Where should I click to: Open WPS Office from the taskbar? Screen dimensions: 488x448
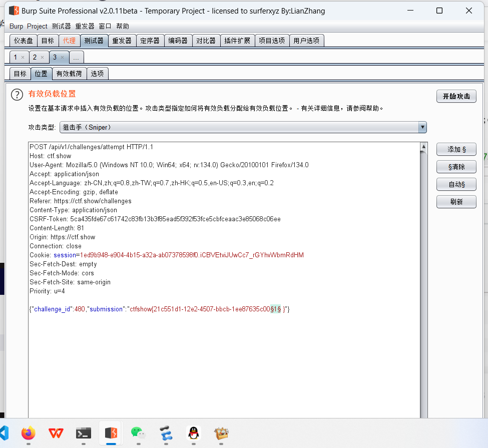pyautogui.click(x=56, y=433)
